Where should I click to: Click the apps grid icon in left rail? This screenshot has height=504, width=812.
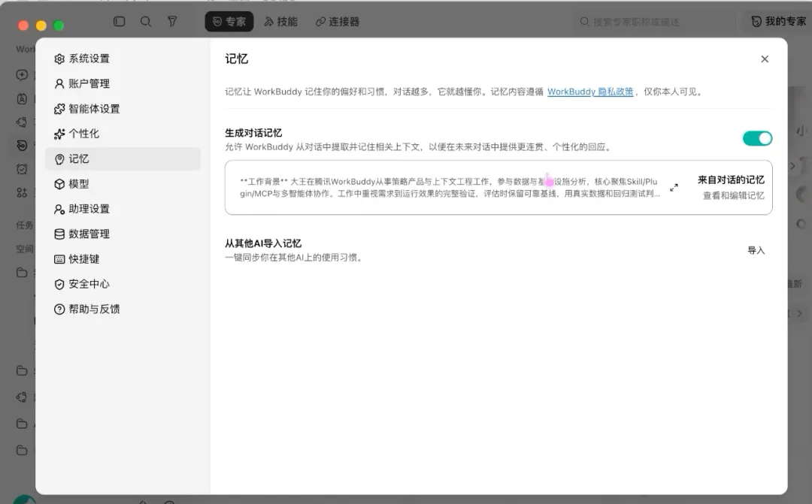[22, 192]
